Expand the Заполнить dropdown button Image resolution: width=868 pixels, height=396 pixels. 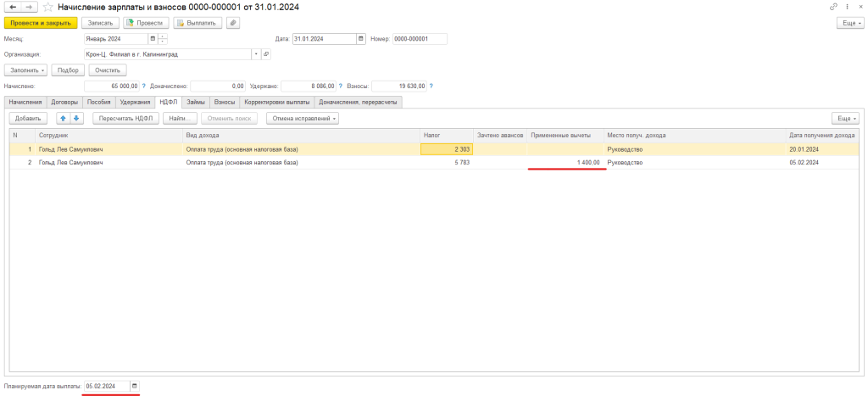25,70
